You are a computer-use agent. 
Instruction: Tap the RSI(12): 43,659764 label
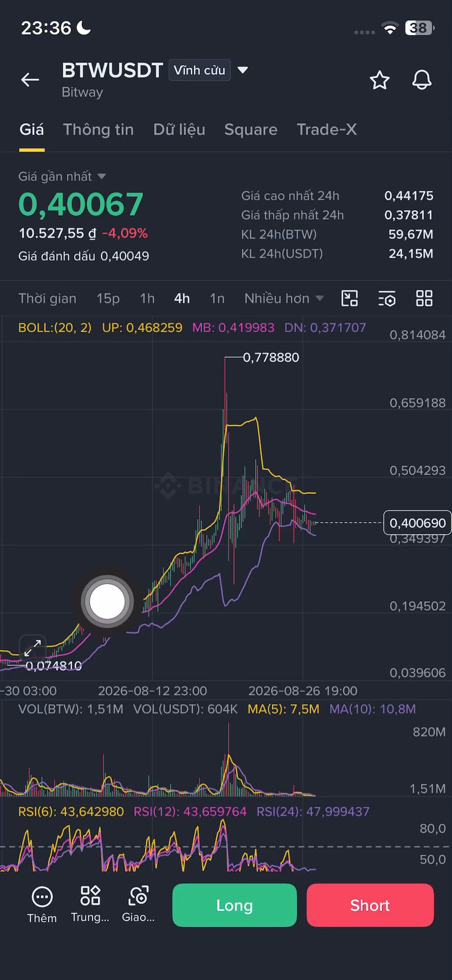pos(190,812)
